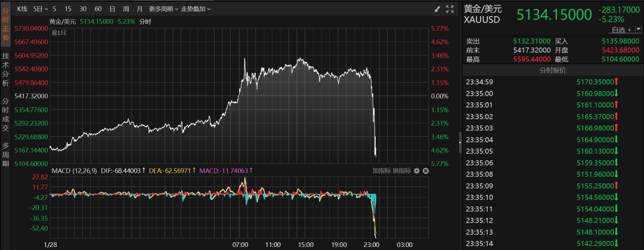The width and height of the screenshot is (644, 250).
Task: Click the 5730.04000 axis label
Action: point(31,29)
